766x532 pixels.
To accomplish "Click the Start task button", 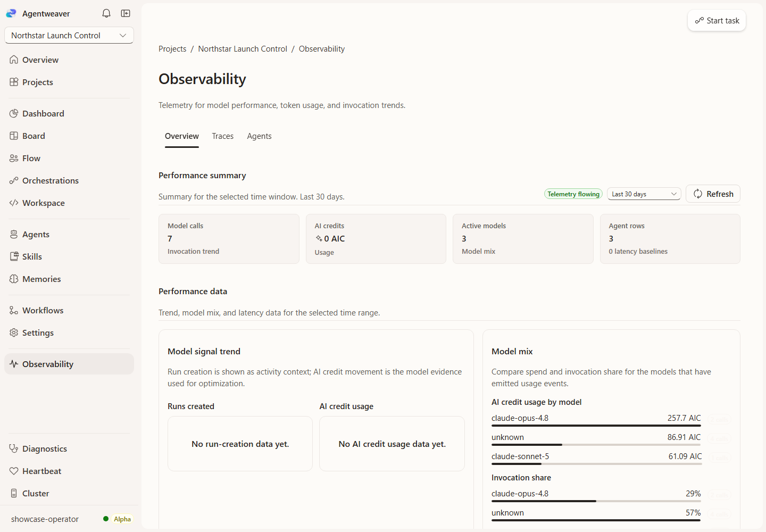I will coord(717,20).
